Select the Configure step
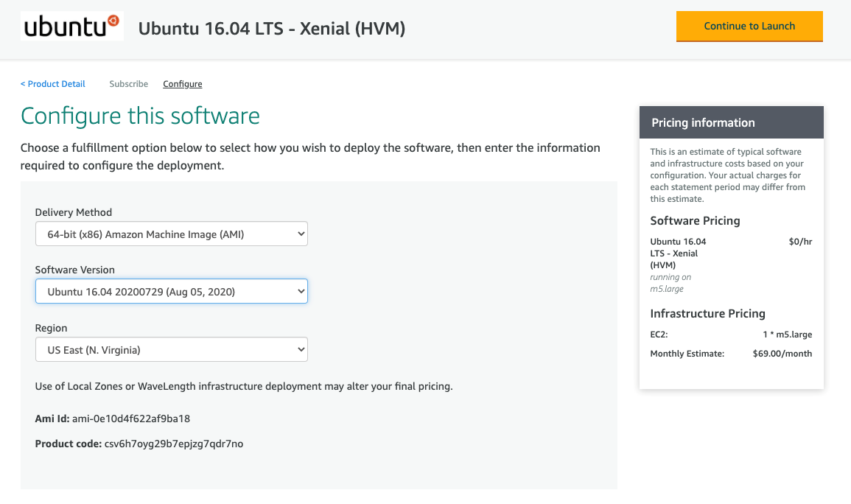The image size is (851, 504). [x=182, y=83]
